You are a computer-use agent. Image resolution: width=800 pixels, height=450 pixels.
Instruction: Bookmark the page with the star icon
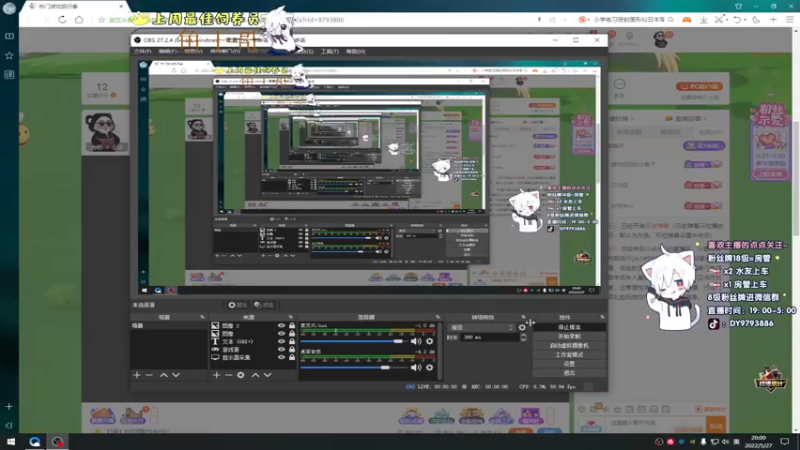[102, 20]
